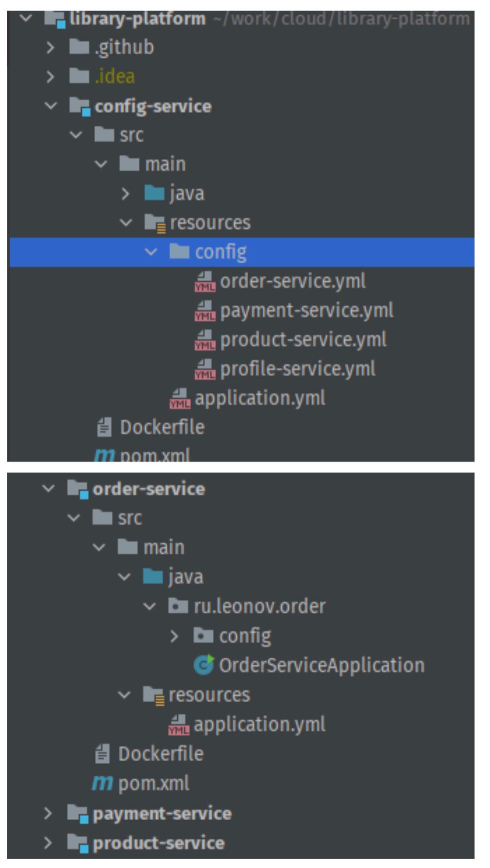Click Dockerfile file icon in config-service
This screenshot has height=868, width=490.
point(104,427)
